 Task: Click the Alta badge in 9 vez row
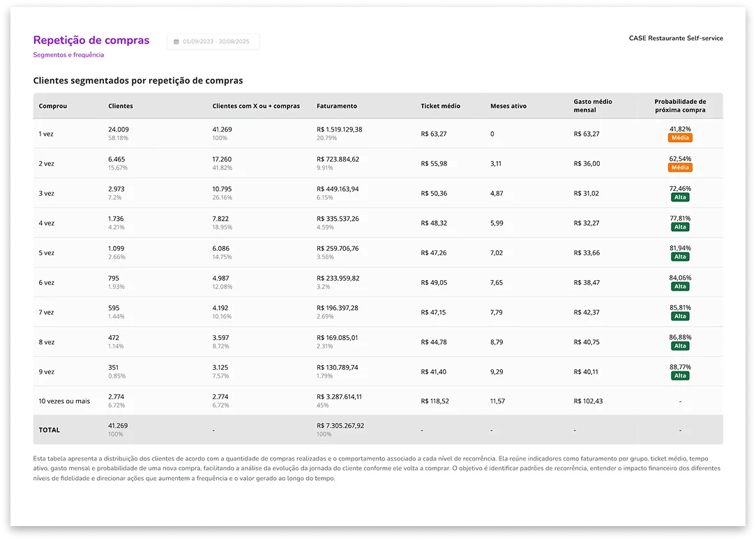tap(680, 376)
